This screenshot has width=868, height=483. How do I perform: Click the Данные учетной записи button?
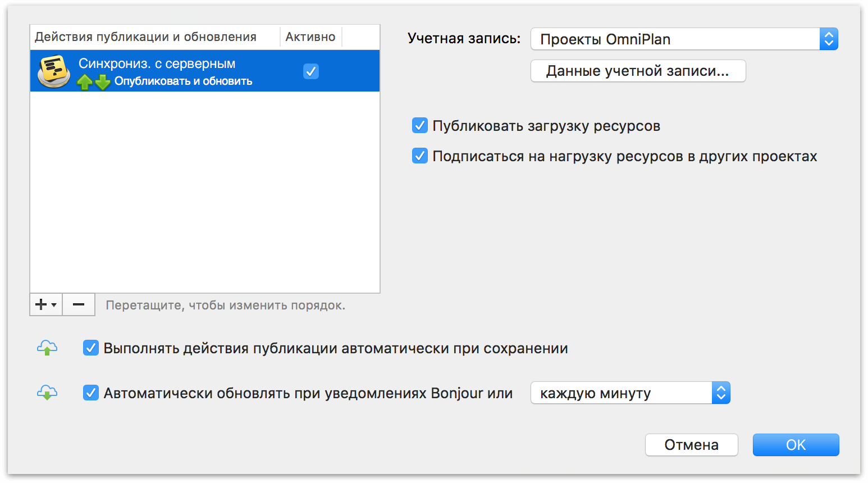click(638, 71)
